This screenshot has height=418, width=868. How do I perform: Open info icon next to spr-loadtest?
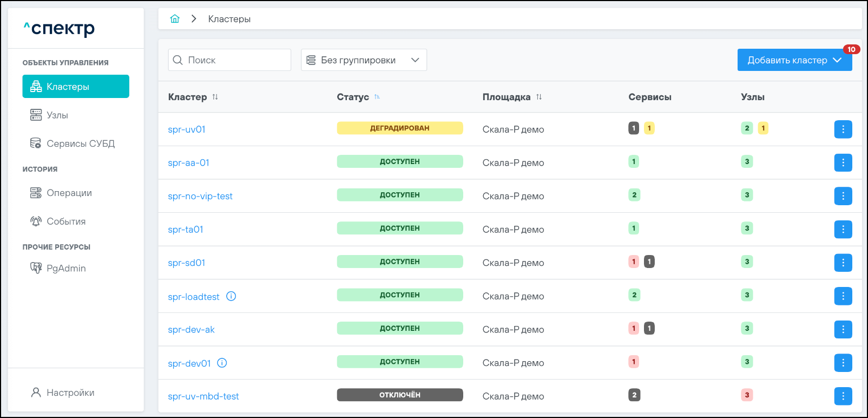(231, 296)
